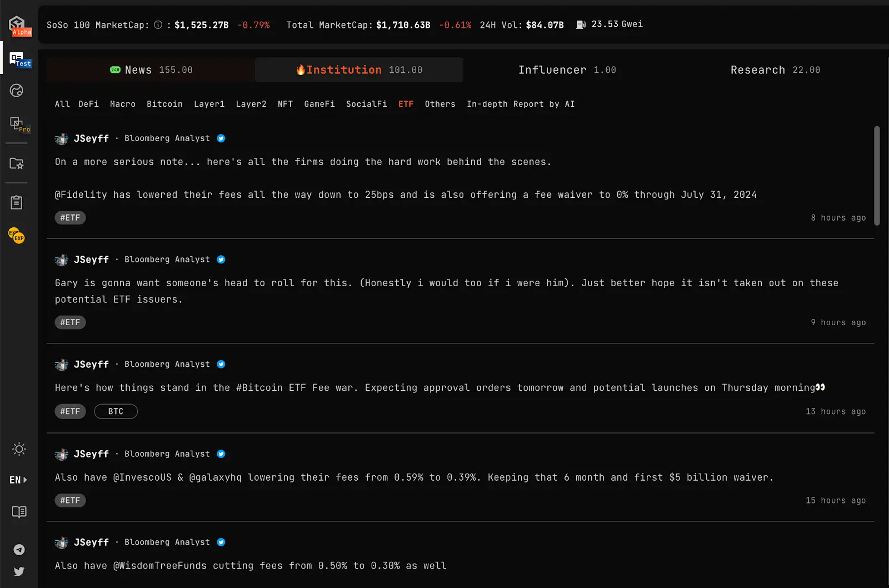Screen dimensions: 889x588
Task: Open JSeyff name on the Fee war post
Action: (91, 365)
